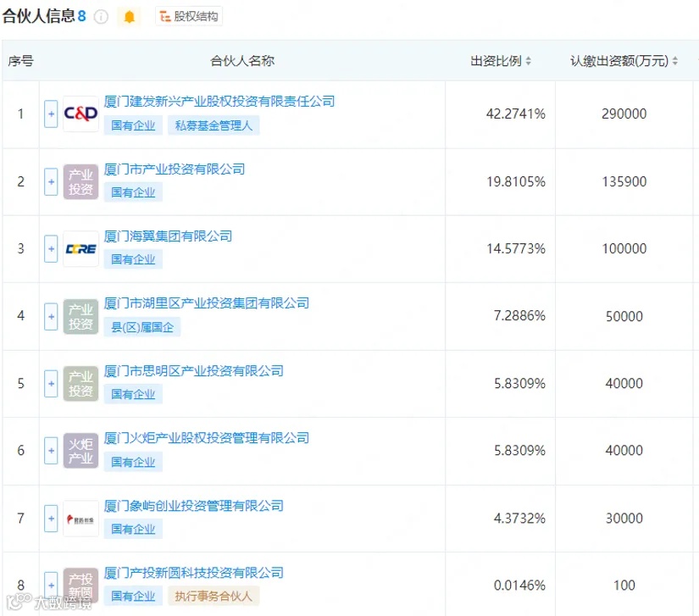Click 国有企业 tag under 厦门建发新兴产业

133,125
